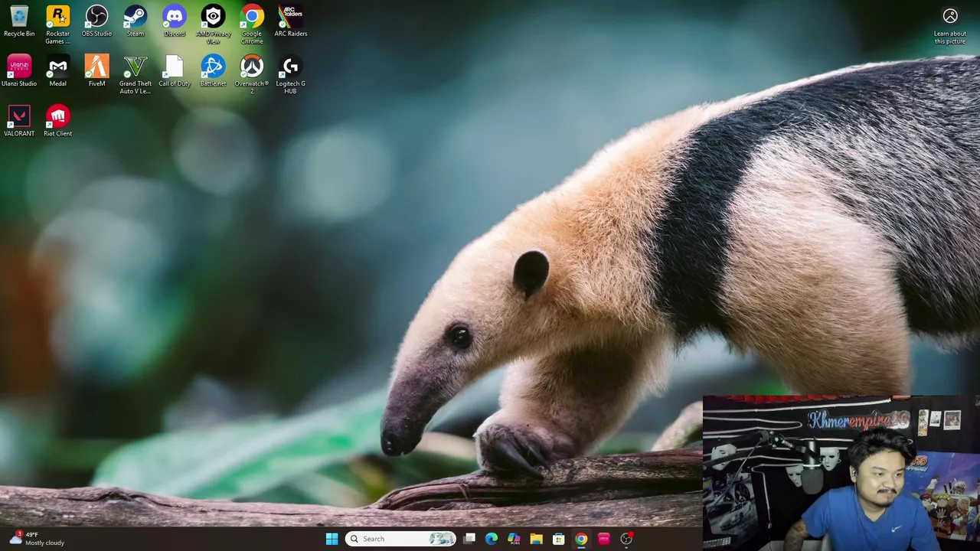Select Grand Theft Auto V icon
The image size is (980, 551).
coord(136,74)
